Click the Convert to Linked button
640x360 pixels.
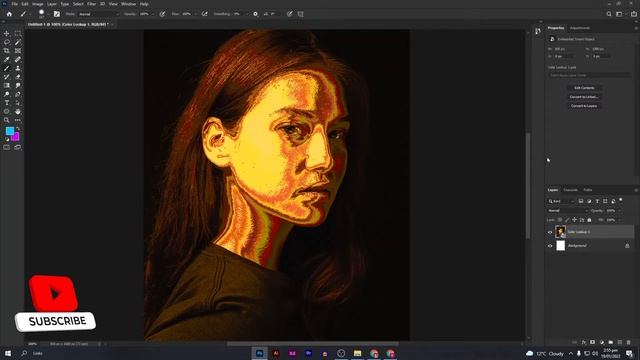point(584,97)
